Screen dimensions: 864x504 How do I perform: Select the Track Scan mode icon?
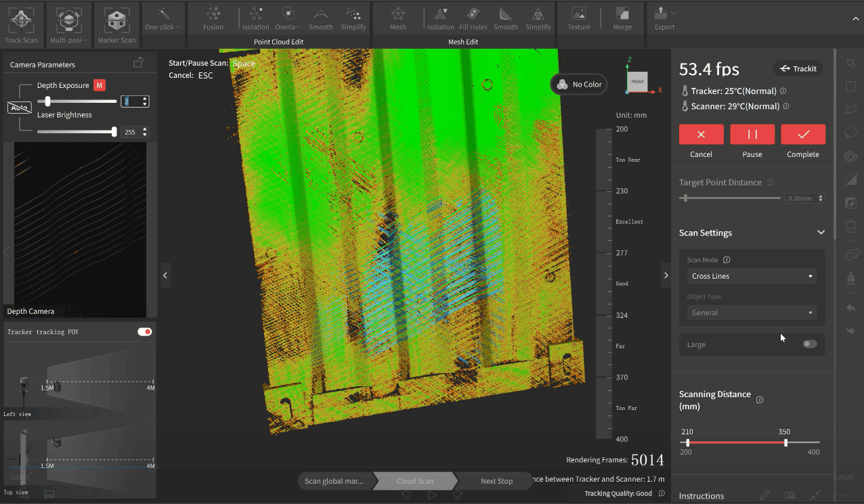[x=21, y=21]
